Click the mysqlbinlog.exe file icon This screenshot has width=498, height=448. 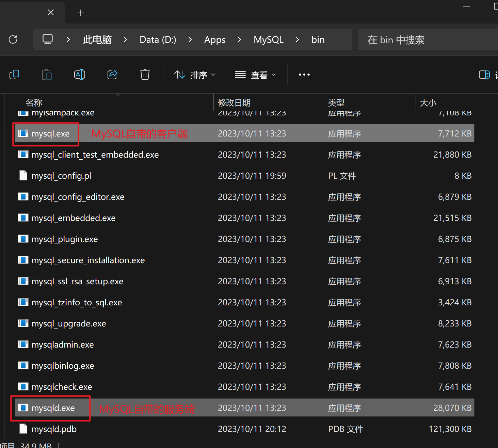23,365
